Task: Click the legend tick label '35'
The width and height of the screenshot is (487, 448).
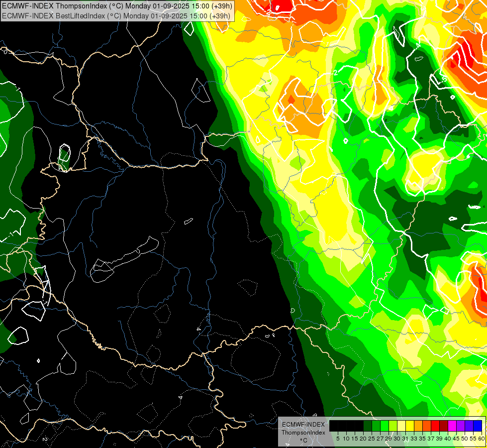Action: pyautogui.click(x=422, y=439)
